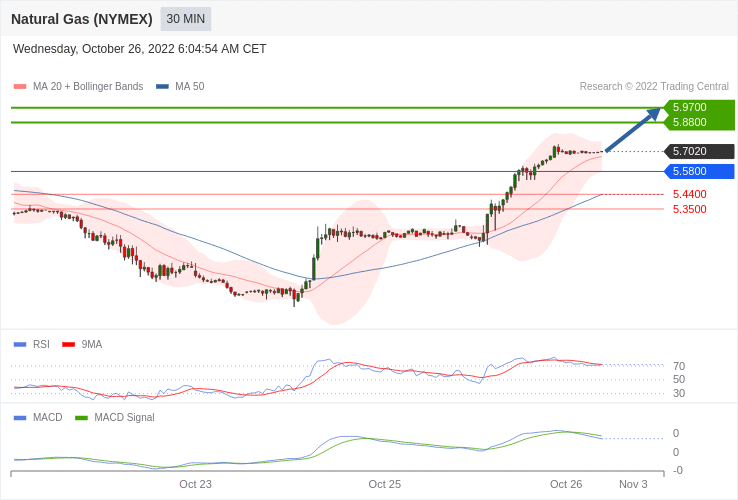Click the MACD legend label

[x=48, y=418]
